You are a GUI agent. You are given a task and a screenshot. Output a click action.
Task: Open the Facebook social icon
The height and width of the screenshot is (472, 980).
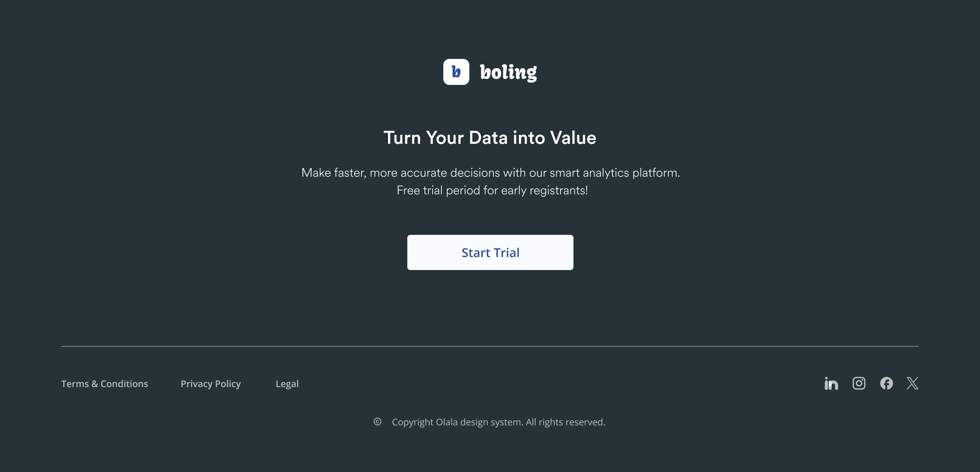pos(886,383)
